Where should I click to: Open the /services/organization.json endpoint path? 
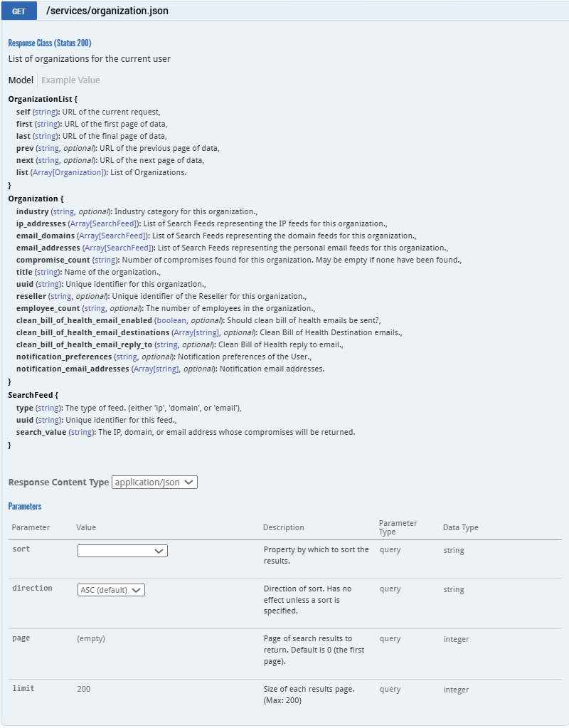point(107,11)
